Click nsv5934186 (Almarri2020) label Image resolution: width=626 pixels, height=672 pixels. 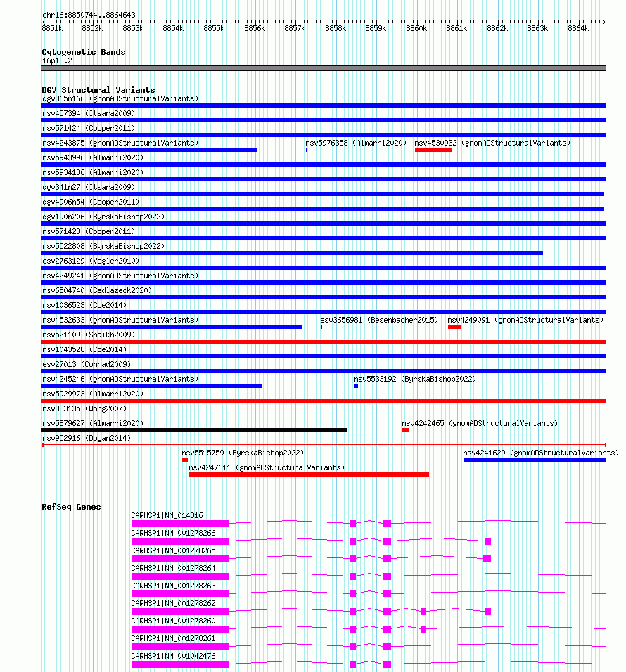[x=93, y=172]
